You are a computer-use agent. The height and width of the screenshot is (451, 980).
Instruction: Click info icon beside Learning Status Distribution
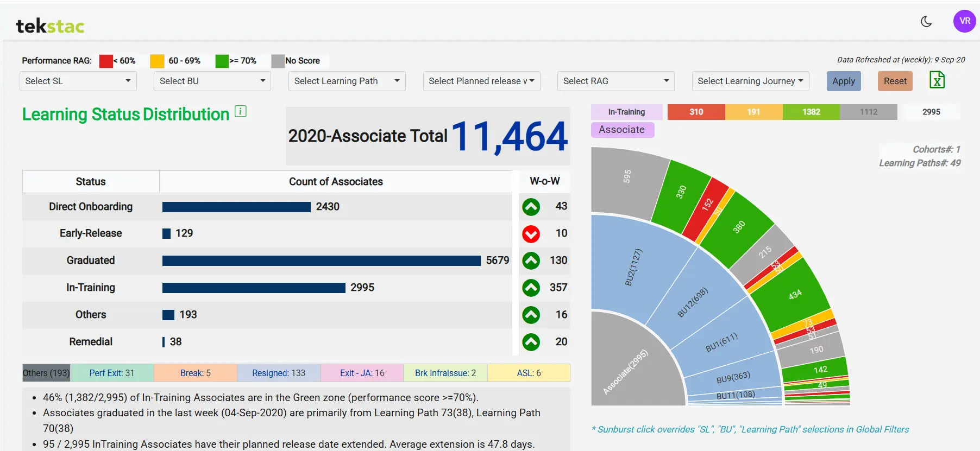240,111
